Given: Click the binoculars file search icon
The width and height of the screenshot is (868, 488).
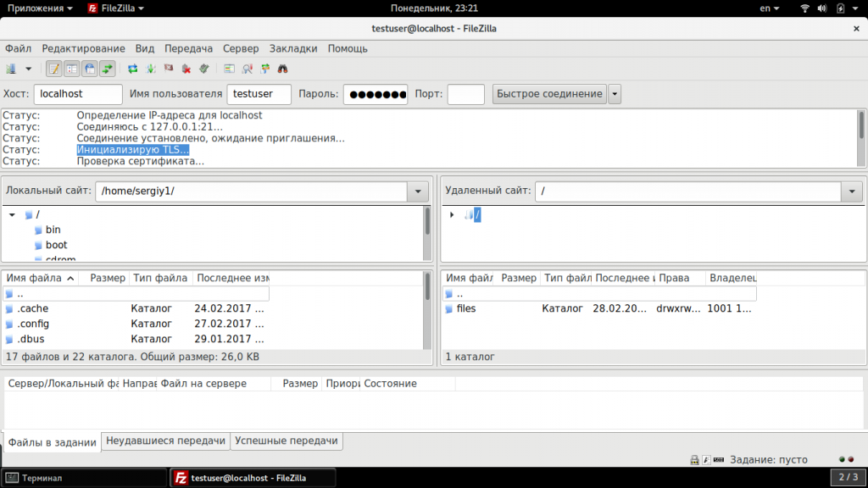Looking at the screenshot, I should click(283, 69).
